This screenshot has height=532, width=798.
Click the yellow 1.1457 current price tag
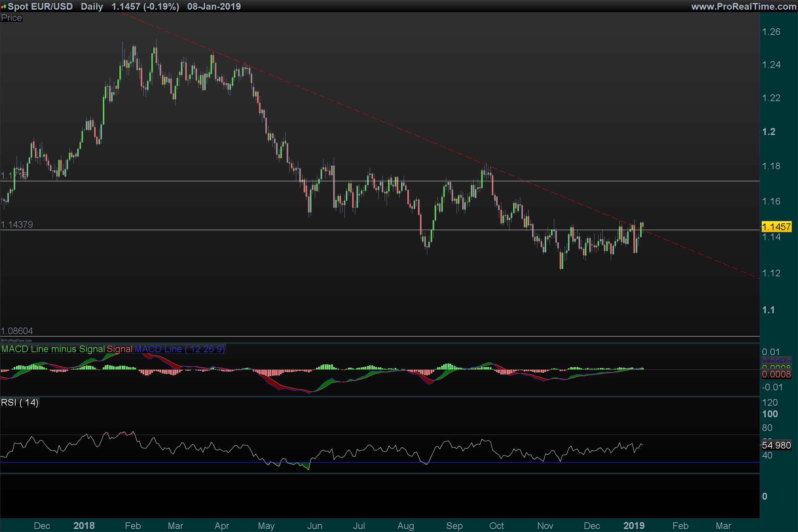pyautogui.click(x=776, y=227)
